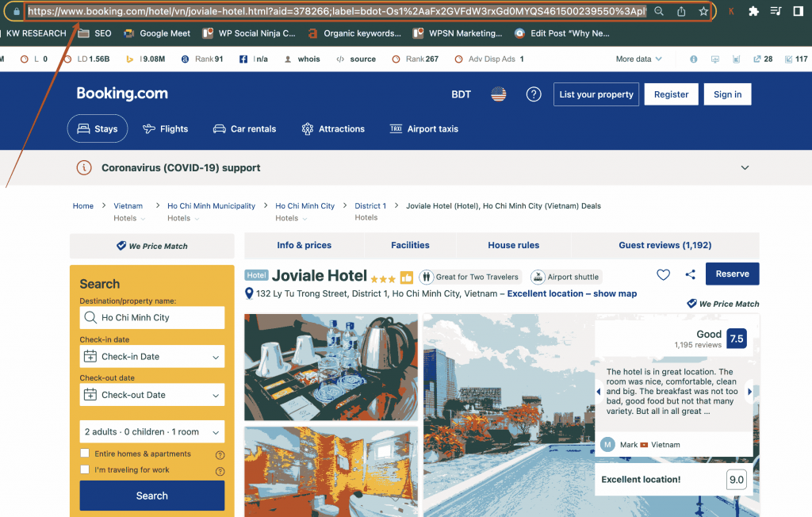Open the Edit Post bookmark
This screenshot has height=517, width=812.
[562, 33]
